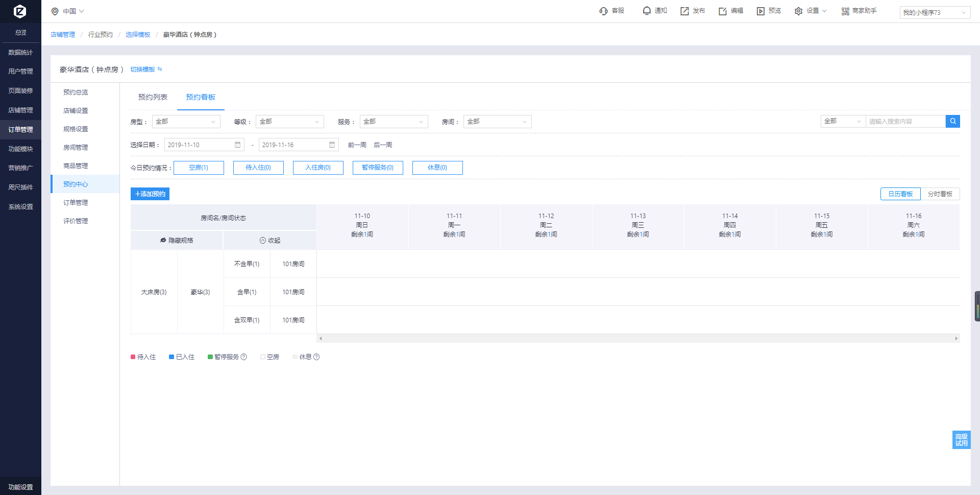Screen dimensions: 980x495
Task: Open the 房间 dropdown
Action: tap(498, 122)
